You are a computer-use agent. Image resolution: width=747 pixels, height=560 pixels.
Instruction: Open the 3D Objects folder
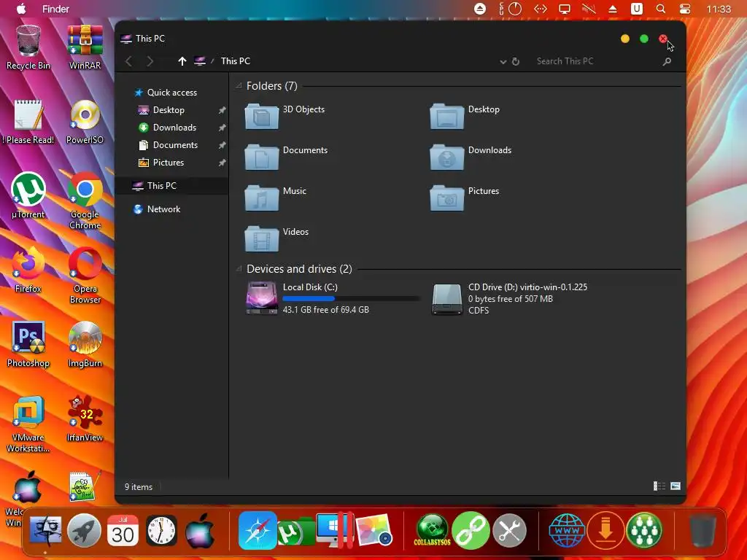click(285, 116)
